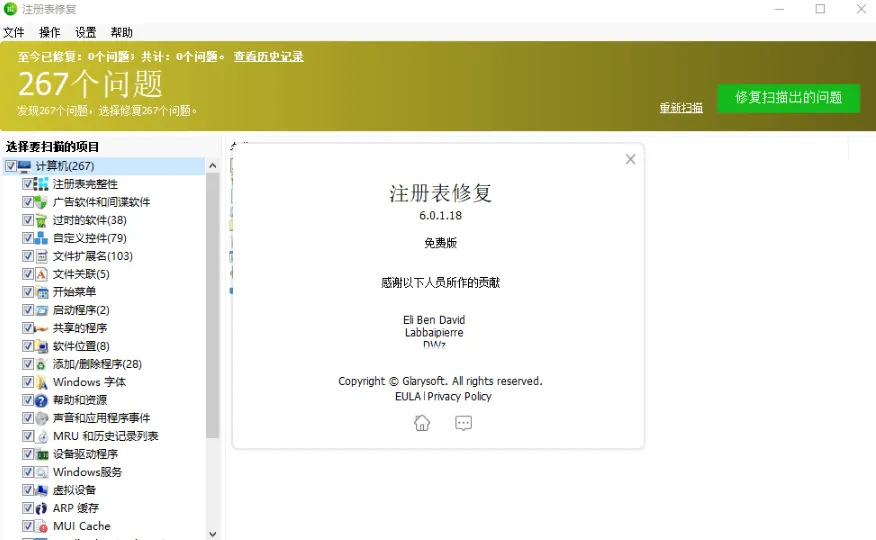
Task: Open the 设置 menu
Action: [85, 32]
